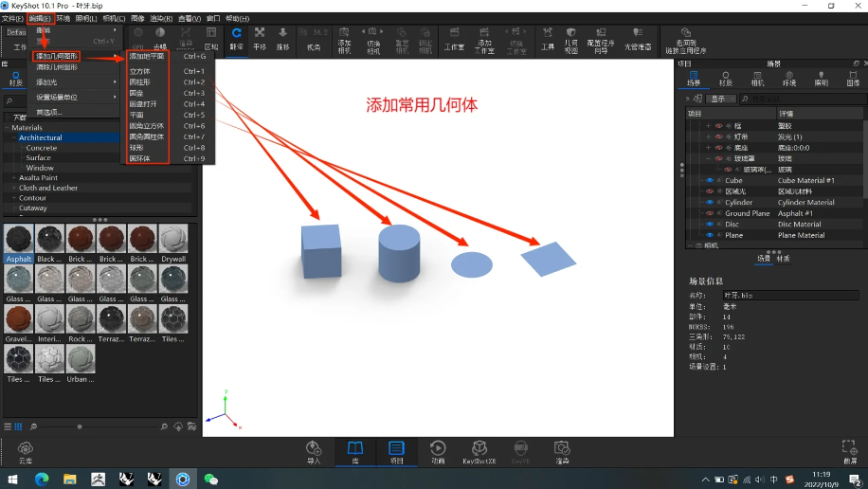Click the Screenshot icon at bottom right

[x=849, y=449]
